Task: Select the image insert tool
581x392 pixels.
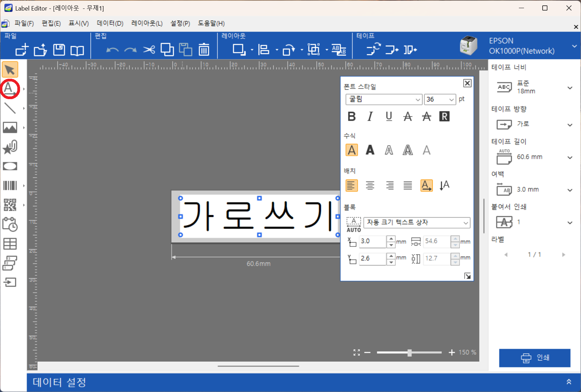Action: [x=10, y=128]
